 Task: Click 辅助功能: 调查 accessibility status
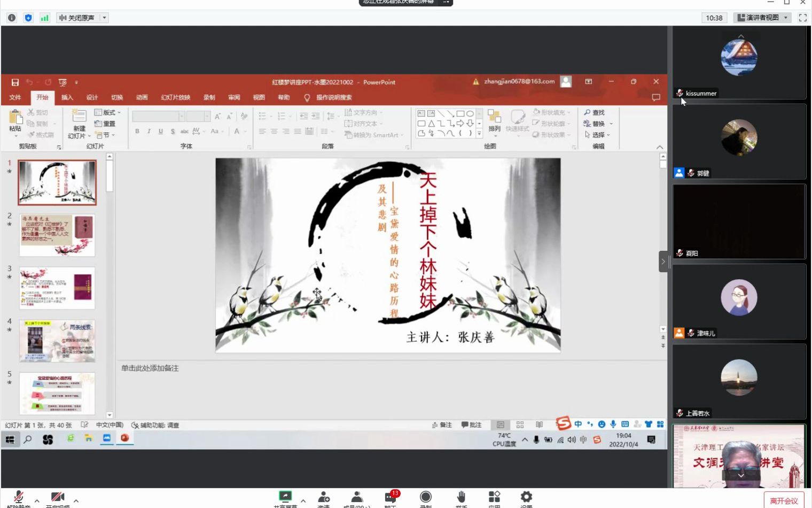point(155,425)
